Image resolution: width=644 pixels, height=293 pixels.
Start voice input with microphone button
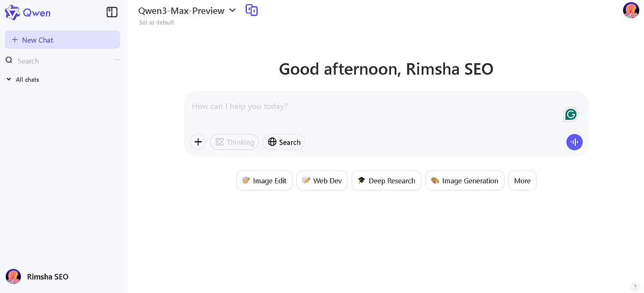[x=574, y=142]
